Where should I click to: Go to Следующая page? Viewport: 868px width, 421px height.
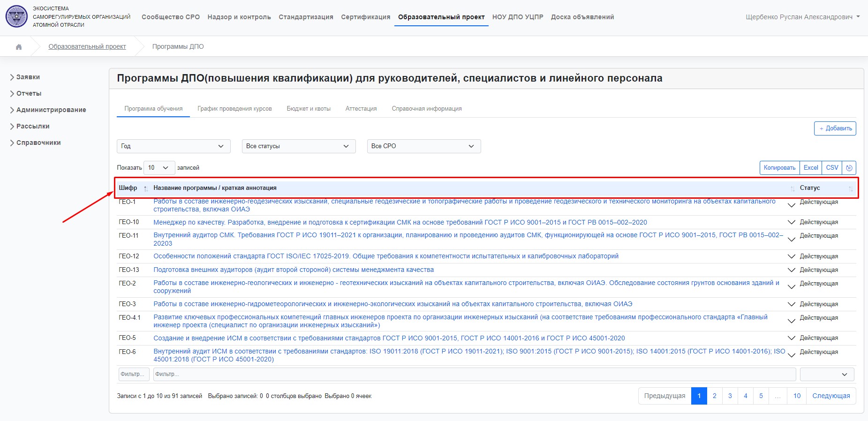(831, 396)
